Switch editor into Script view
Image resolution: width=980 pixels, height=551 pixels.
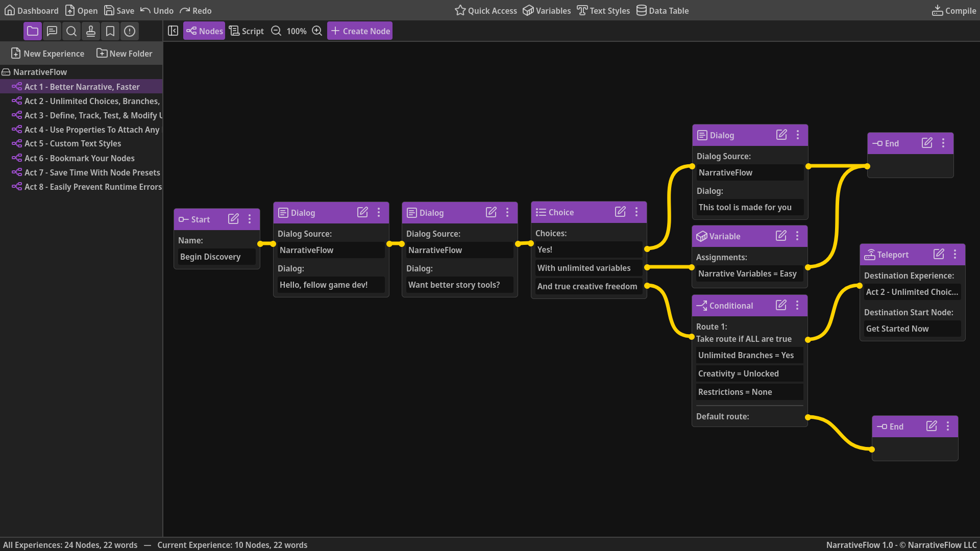tap(246, 31)
